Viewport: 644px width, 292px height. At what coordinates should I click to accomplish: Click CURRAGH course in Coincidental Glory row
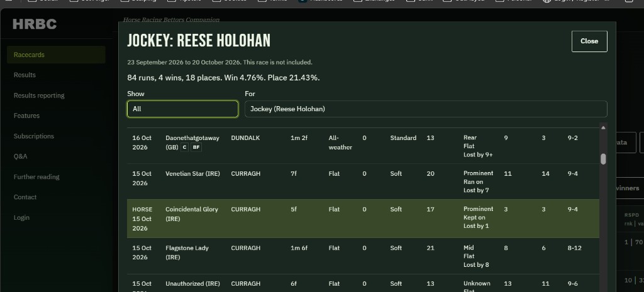coord(246,209)
